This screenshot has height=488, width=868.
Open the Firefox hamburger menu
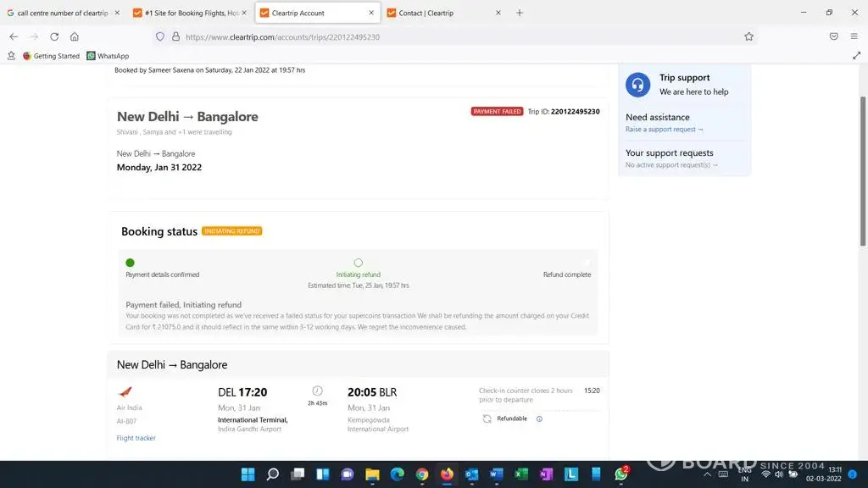click(854, 36)
